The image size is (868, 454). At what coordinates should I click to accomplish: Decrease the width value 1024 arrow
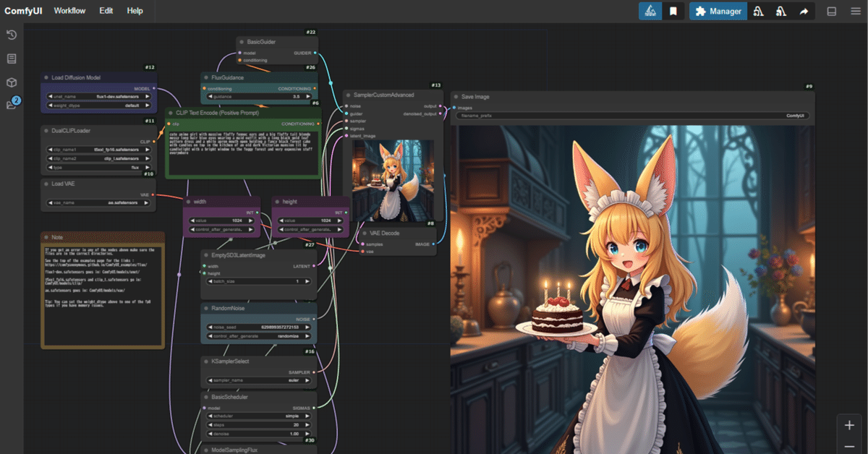pos(192,220)
